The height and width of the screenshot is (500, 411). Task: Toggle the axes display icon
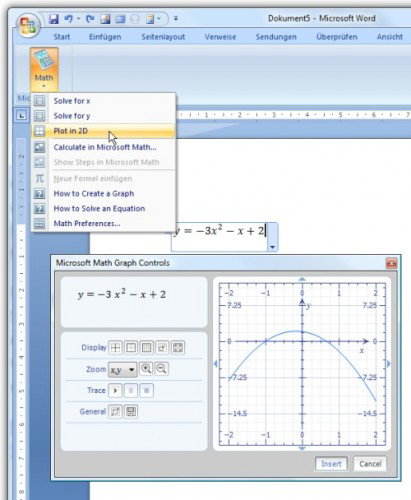(115, 347)
